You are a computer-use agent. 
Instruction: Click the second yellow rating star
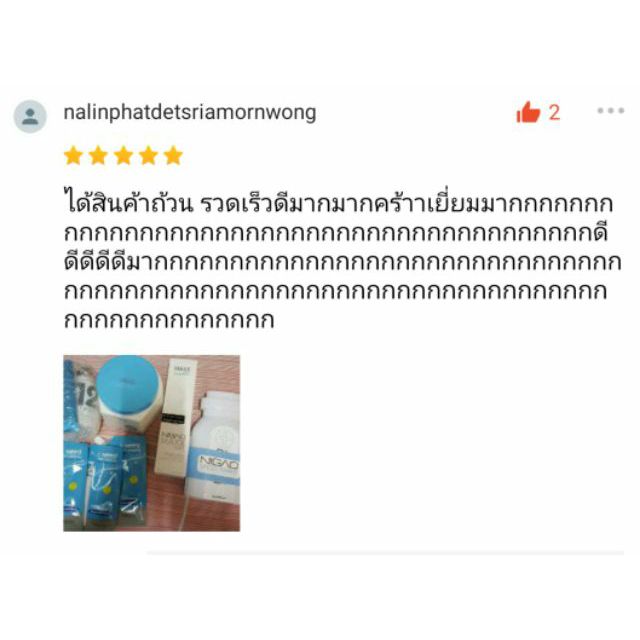pyautogui.click(x=98, y=156)
